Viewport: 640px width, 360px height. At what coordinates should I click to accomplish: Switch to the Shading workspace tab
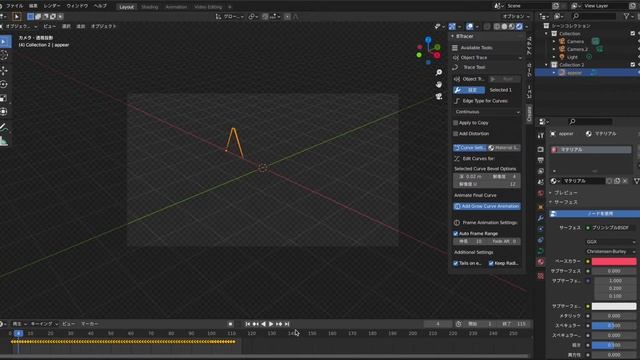coord(149,7)
